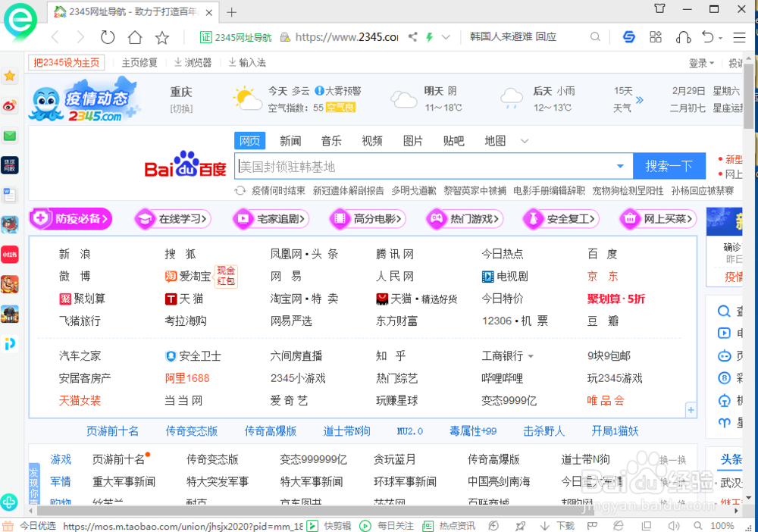This screenshot has width=758, height=532.
Task: Open Sina Weibo from the left sidebar
Action: (10, 106)
